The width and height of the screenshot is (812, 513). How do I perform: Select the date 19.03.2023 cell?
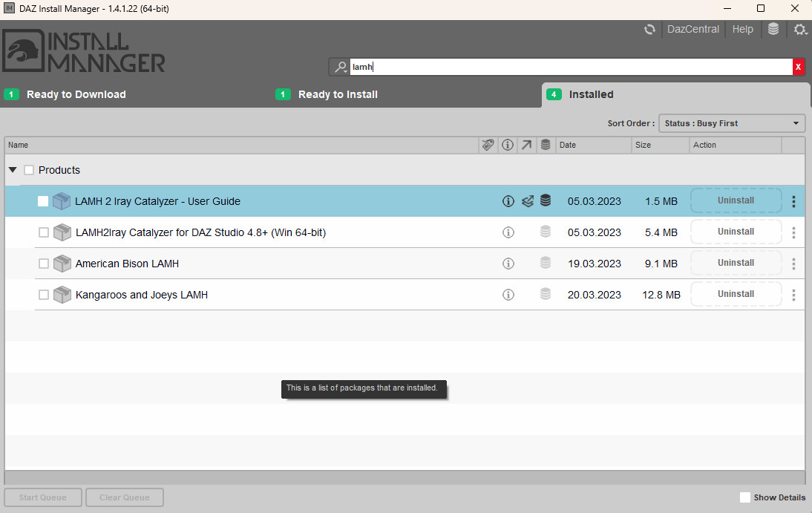(594, 264)
